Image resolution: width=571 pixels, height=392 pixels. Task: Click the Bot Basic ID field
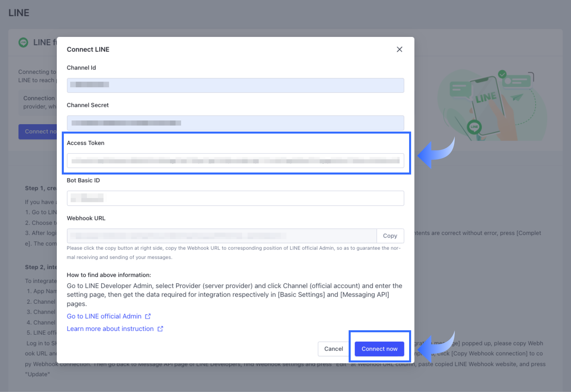(235, 198)
